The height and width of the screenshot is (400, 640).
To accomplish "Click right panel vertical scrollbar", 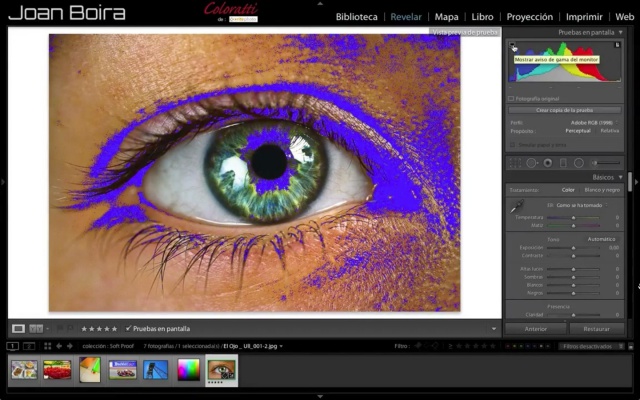I will (630, 180).
